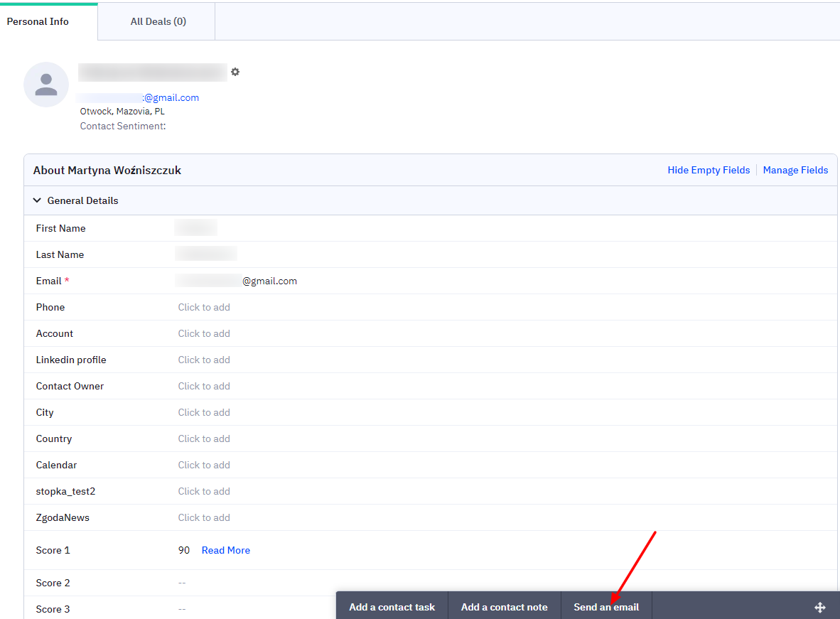The height and width of the screenshot is (619, 840).
Task: Click 'Otwock, Mazovia, PL' location text
Action: pyautogui.click(x=122, y=112)
